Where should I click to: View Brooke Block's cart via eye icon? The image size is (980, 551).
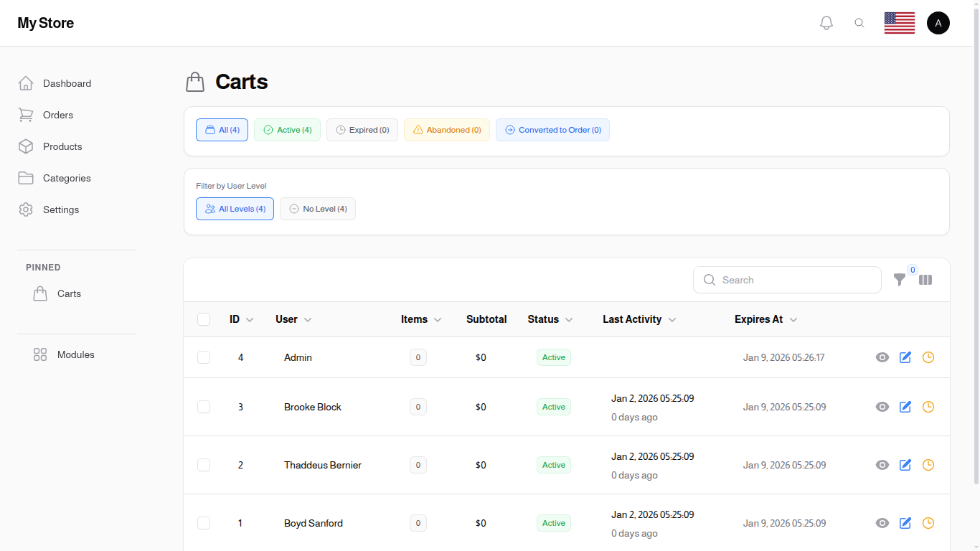click(x=882, y=407)
